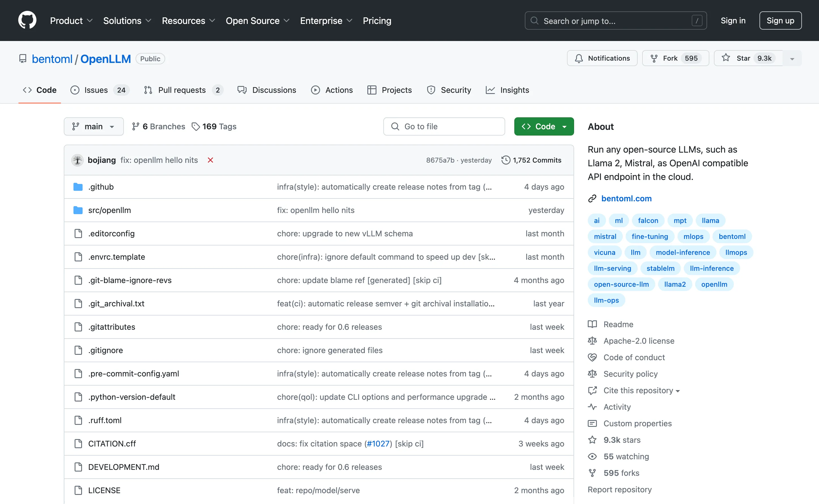
Task: Open the green Code dropdown
Action: pos(544,126)
